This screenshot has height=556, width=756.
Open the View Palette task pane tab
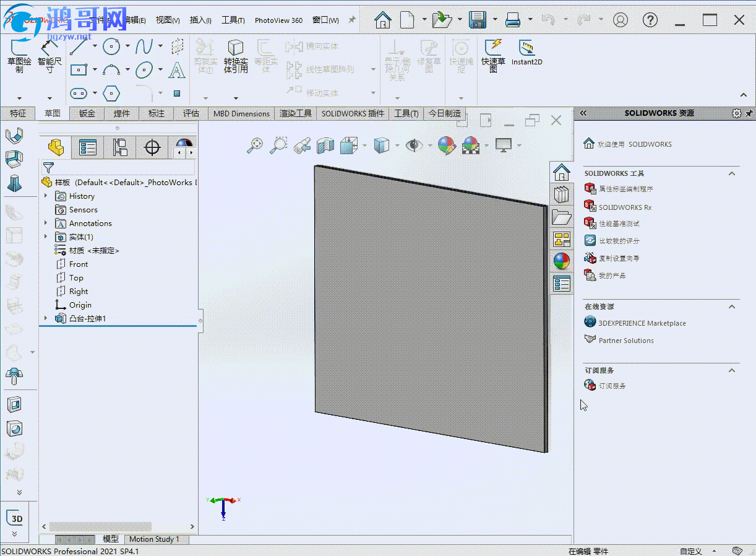click(561, 239)
